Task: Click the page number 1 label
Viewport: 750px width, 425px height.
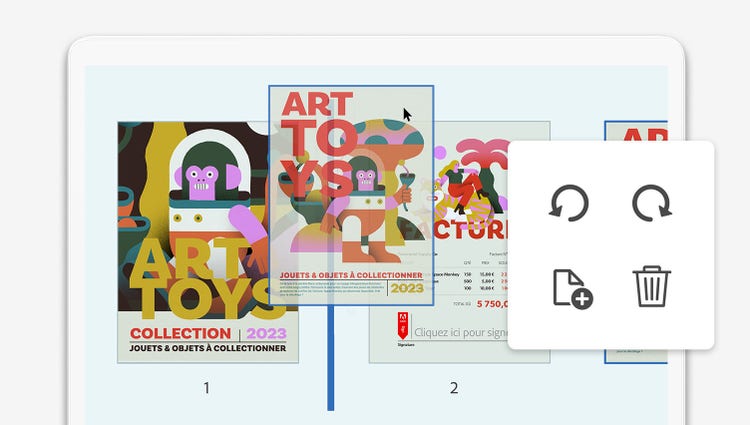Action: [x=206, y=388]
